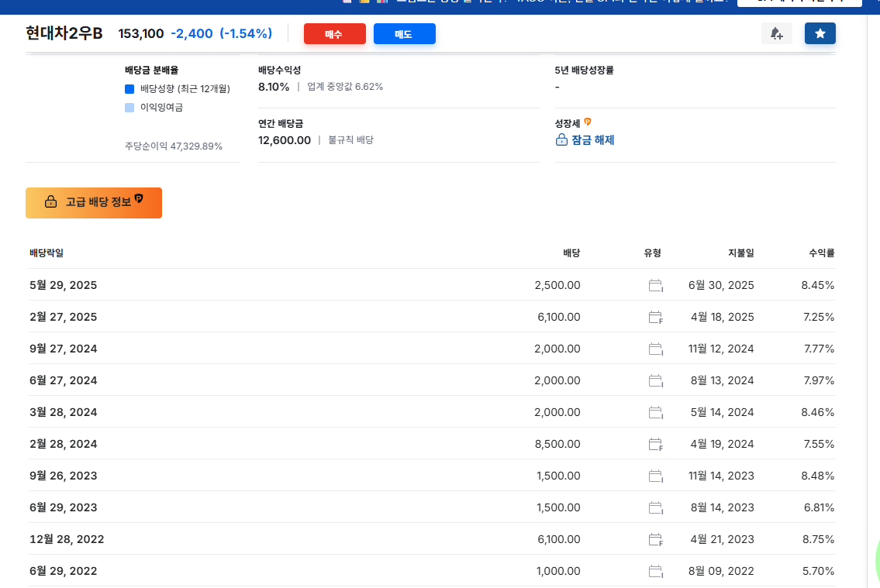
Task: Click the dividend amount 8,500.00
Action: point(557,444)
